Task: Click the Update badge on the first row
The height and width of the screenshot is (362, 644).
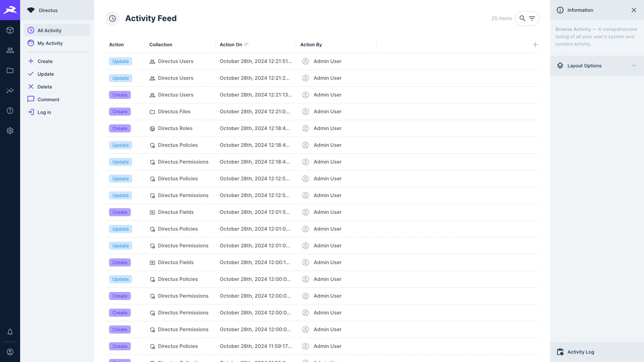Action: coord(120,61)
